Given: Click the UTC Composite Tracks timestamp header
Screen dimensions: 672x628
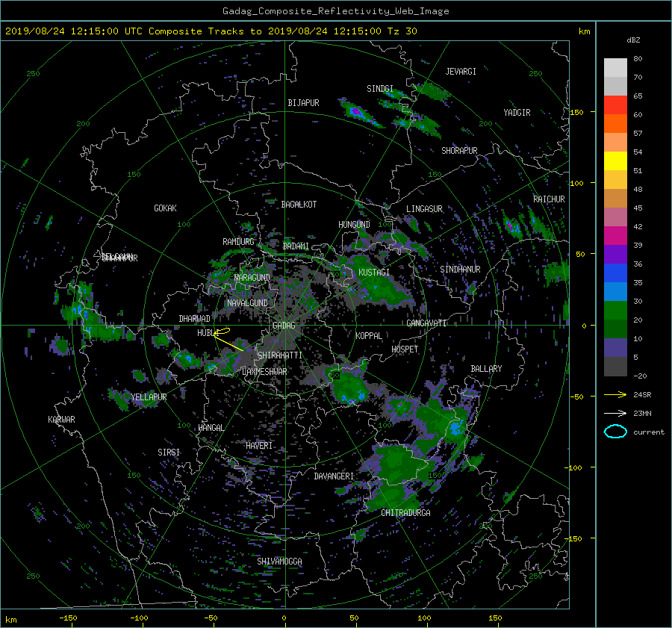Looking at the screenshot, I should tap(211, 31).
